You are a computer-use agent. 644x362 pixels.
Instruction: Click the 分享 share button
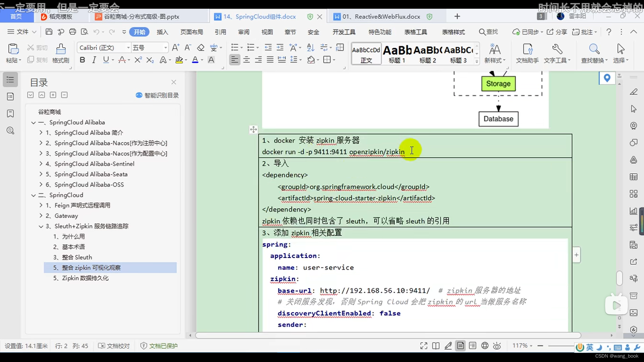click(x=557, y=32)
